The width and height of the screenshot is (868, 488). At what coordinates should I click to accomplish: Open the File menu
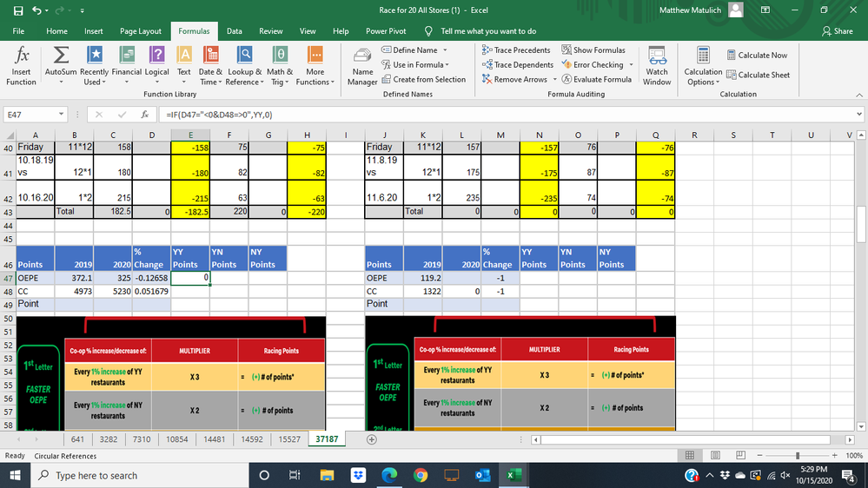[18, 31]
